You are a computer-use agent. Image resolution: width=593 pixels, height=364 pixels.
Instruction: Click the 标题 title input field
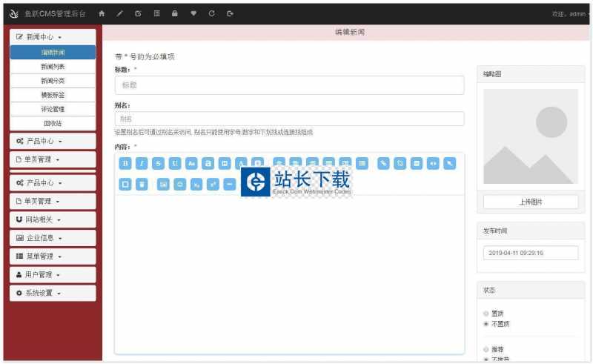click(x=289, y=85)
